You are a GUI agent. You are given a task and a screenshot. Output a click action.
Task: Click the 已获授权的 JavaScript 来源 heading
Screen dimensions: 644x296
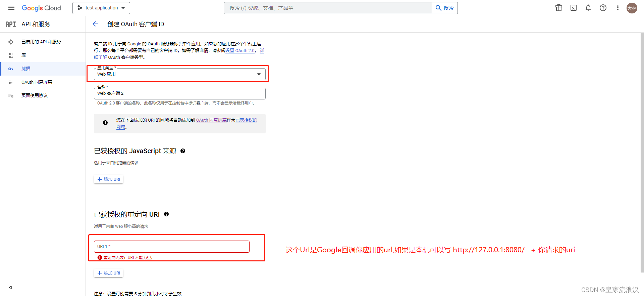pyautogui.click(x=135, y=151)
